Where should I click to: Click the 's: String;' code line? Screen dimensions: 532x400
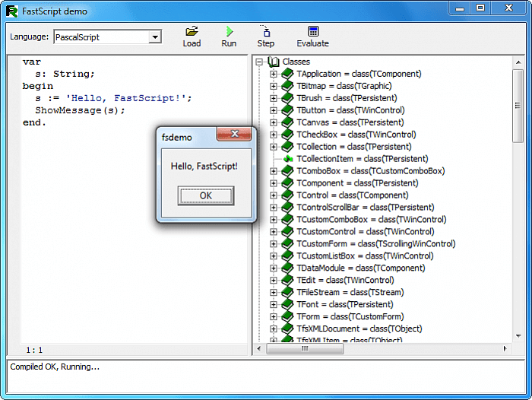pos(65,74)
